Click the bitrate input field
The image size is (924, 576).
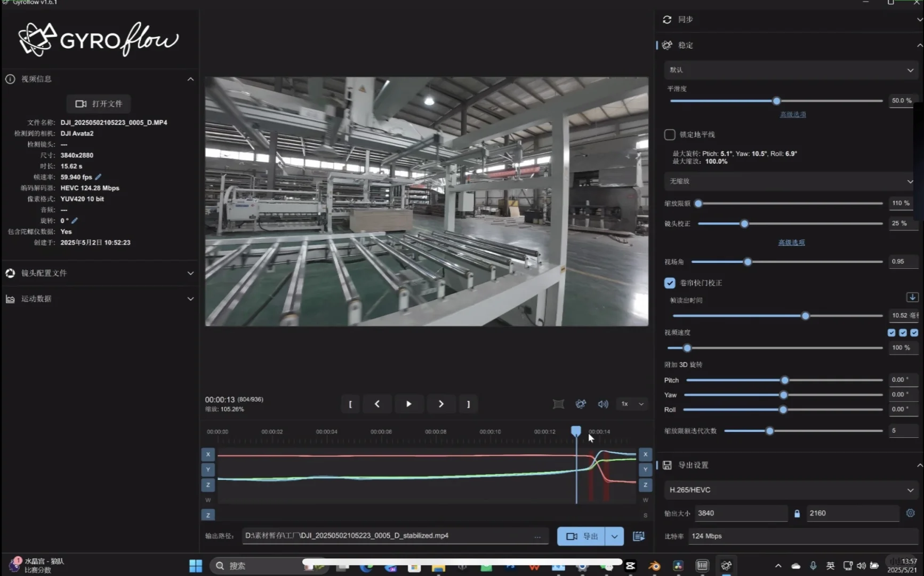[803, 537]
